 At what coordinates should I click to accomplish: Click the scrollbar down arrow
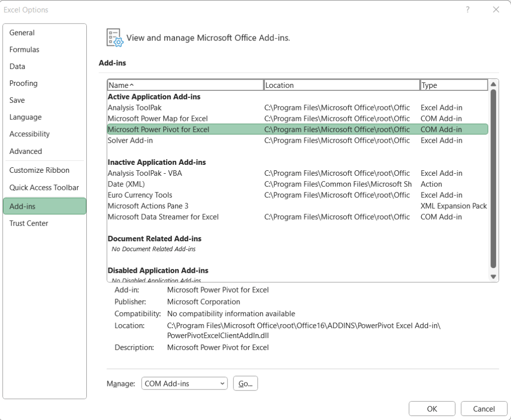point(493,277)
